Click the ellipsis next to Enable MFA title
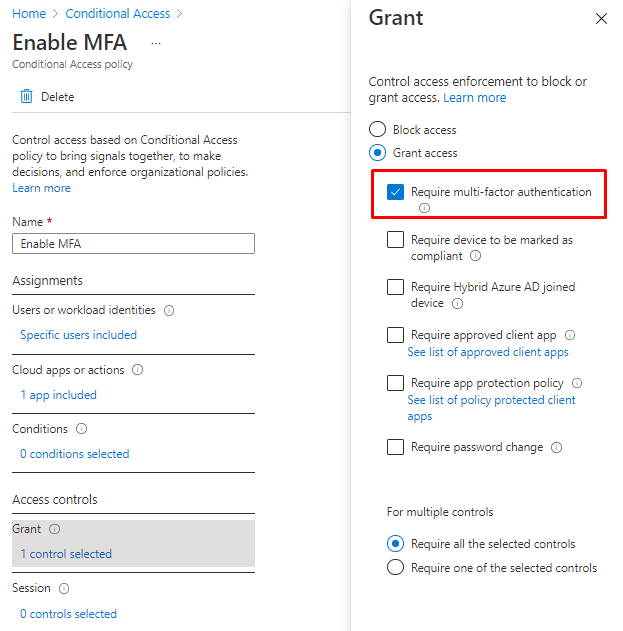623x631 pixels. pos(155,44)
